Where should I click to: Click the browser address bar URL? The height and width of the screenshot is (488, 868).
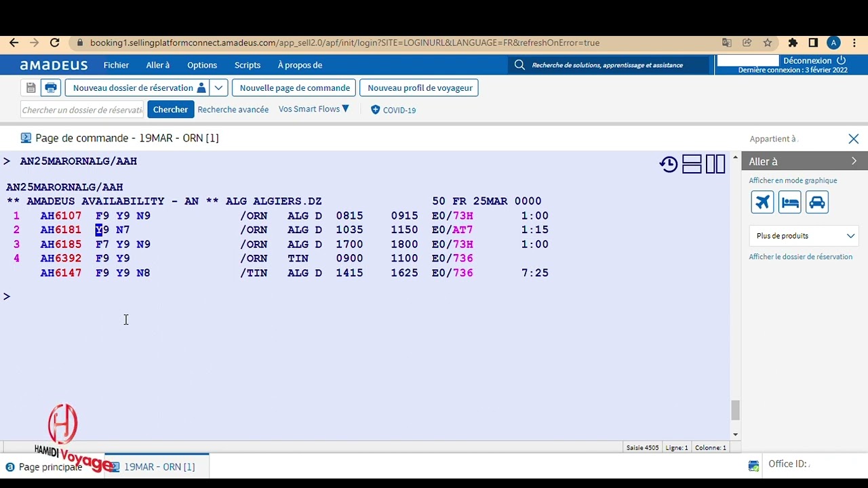coord(344,43)
